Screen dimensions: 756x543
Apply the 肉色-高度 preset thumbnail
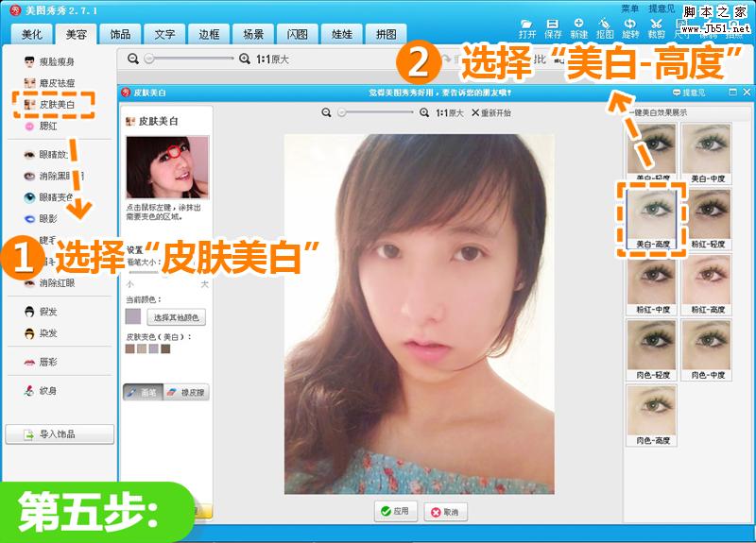tap(652, 416)
